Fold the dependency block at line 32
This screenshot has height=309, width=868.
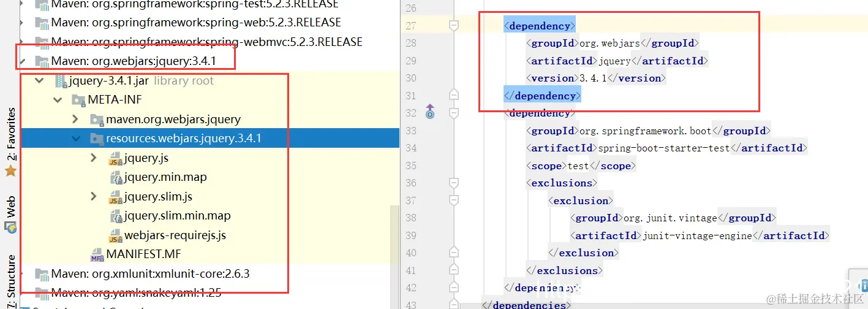[x=453, y=113]
